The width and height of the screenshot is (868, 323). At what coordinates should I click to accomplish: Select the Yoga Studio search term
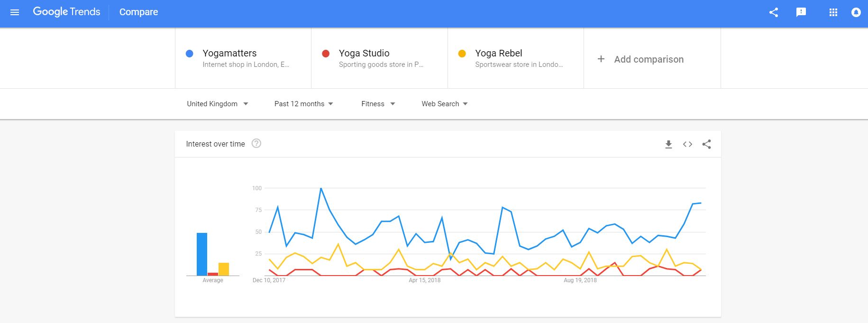pyautogui.click(x=379, y=58)
